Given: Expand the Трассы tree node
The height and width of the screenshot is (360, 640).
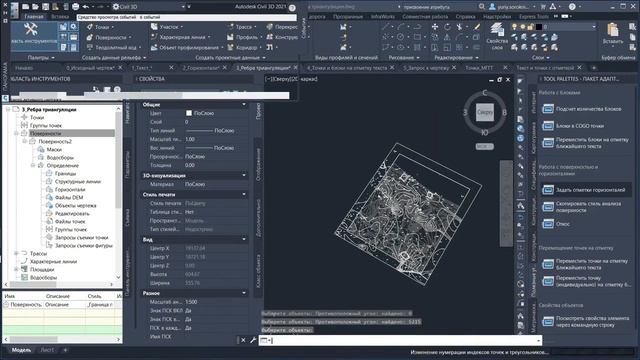Looking at the screenshot, I should coord(16,253).
